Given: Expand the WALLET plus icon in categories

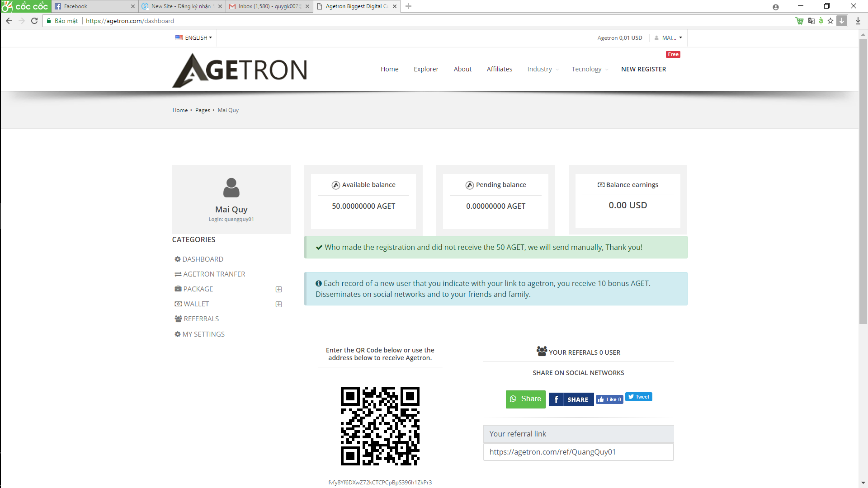Looking at the screenshot, I should pyautogui.click(x=279, y=304).
